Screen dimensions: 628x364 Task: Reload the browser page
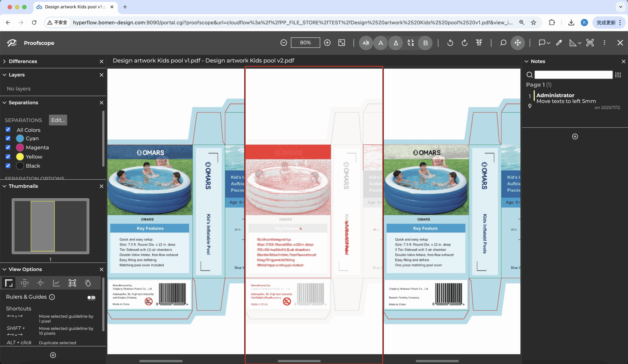(34, 23)
